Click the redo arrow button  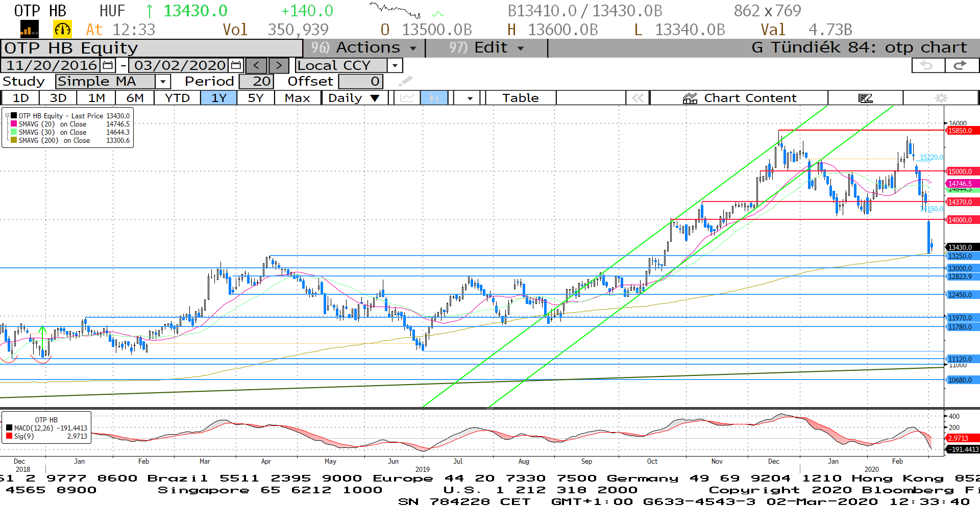961,65
